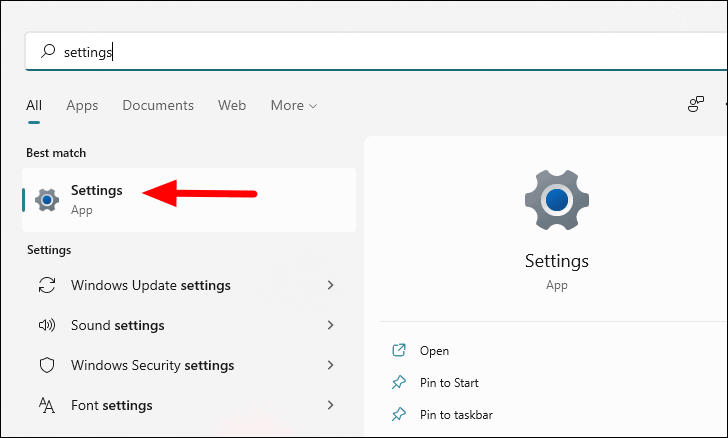Click the pin icon beside Pin to Start
728x438 pixels.
(x=399, y=382)
